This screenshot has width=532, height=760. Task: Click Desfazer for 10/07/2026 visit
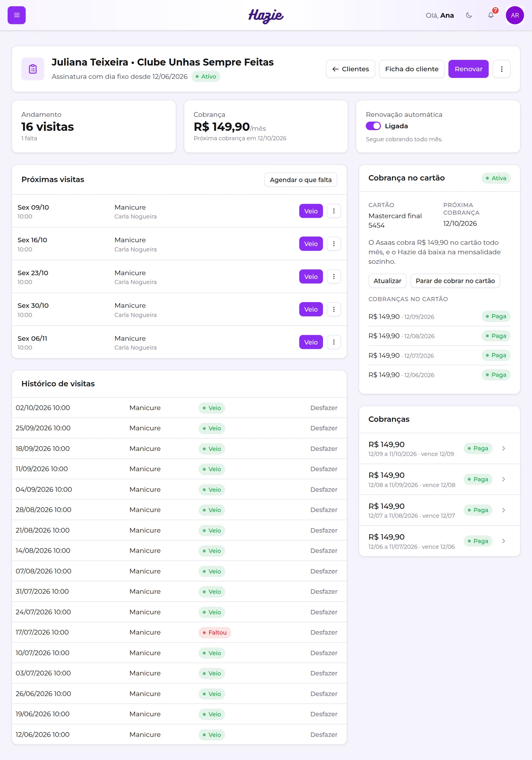tap(323, 653)
